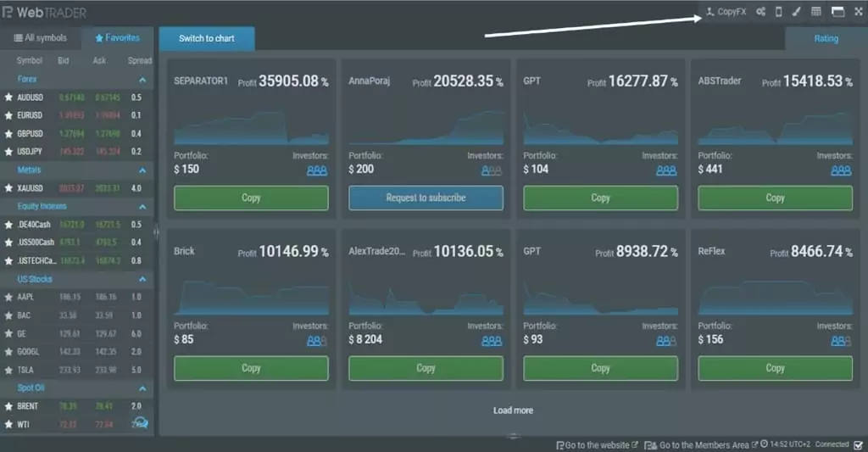
Task: Select the BAC symbol row
Action: (77, 315)
